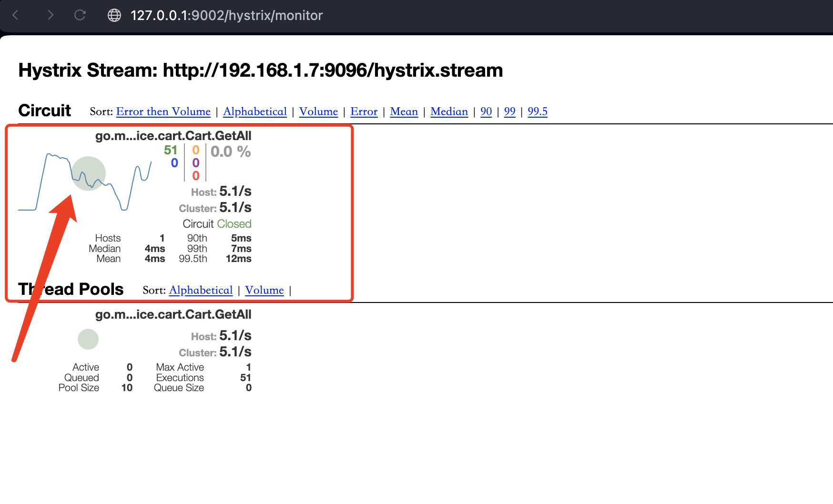833x504 pixels.
Task: Click the blue short-circuited count 0
Action: point(174,163)
